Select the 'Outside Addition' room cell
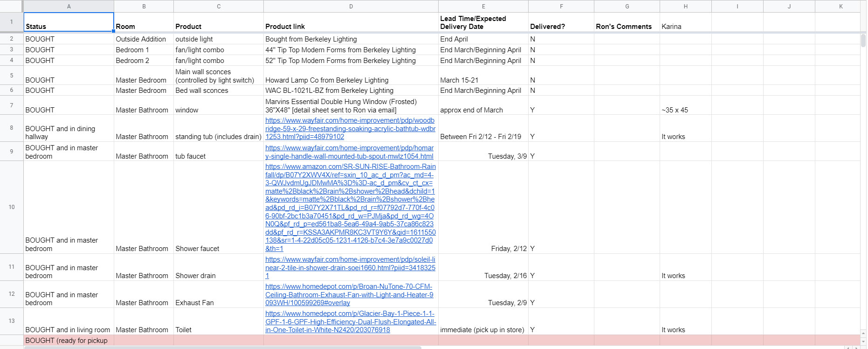Image resolution: width=868 pixels, height=349 pixels. click(x=144, y=39)
